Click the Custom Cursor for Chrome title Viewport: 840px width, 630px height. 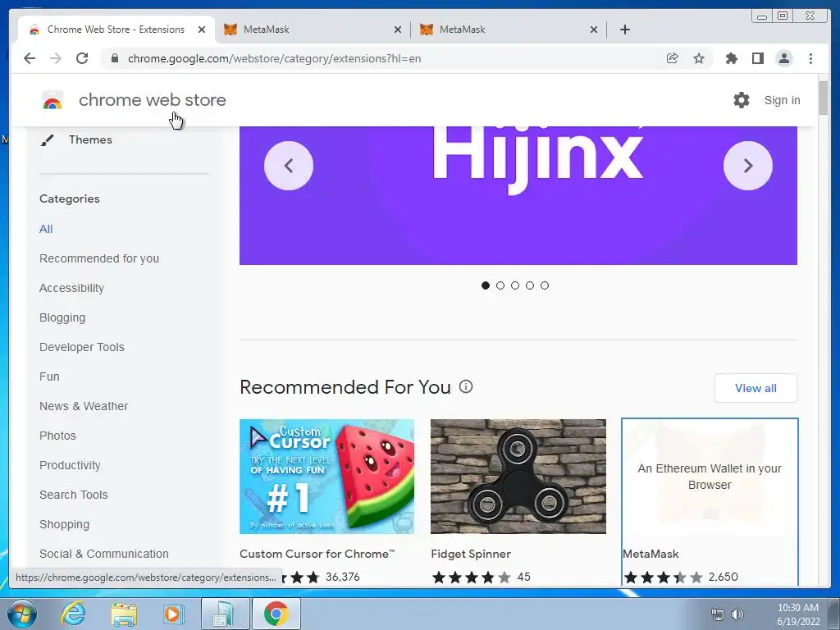(x=317, y=554)
